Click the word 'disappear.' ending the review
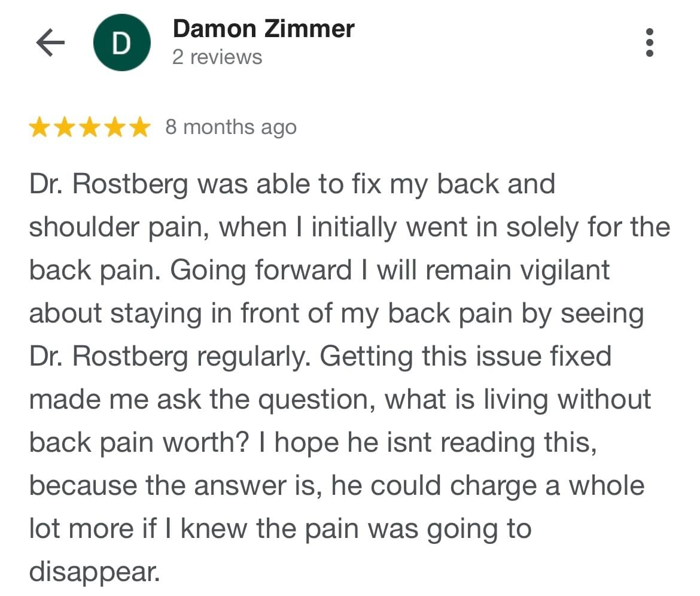Viewport: 700px width, 596px height. (95, 571)
